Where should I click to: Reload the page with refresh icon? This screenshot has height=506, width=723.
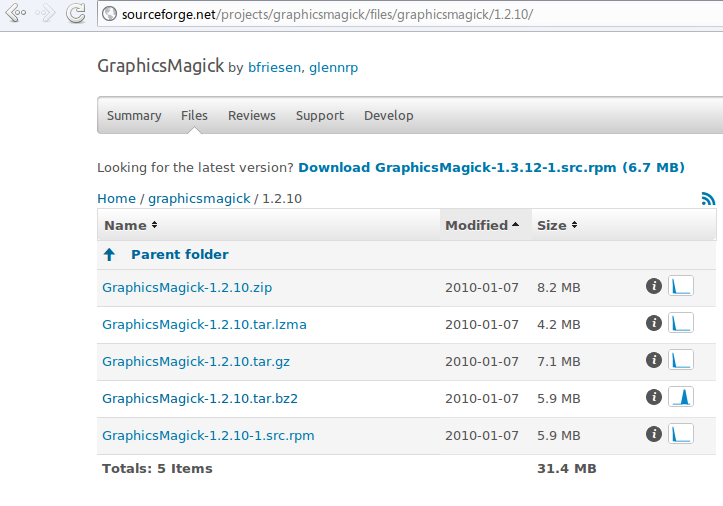pos(76,13)
